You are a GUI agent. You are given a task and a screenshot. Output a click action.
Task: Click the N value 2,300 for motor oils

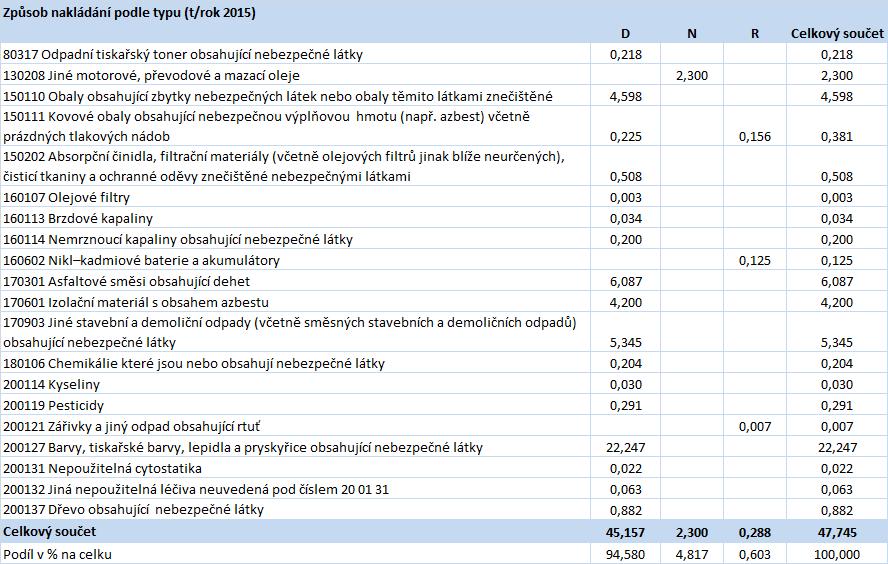pyautogui.click(x=691, y=75)
